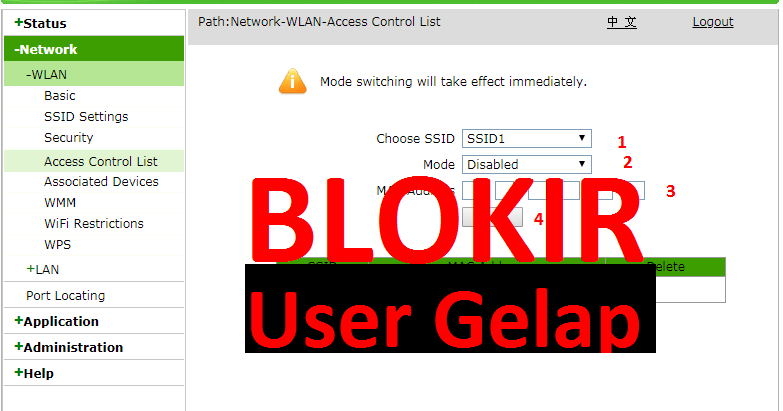The image size is (783, 411).
Task: Collapse the WLAN submenu
Action: (46, 74)
